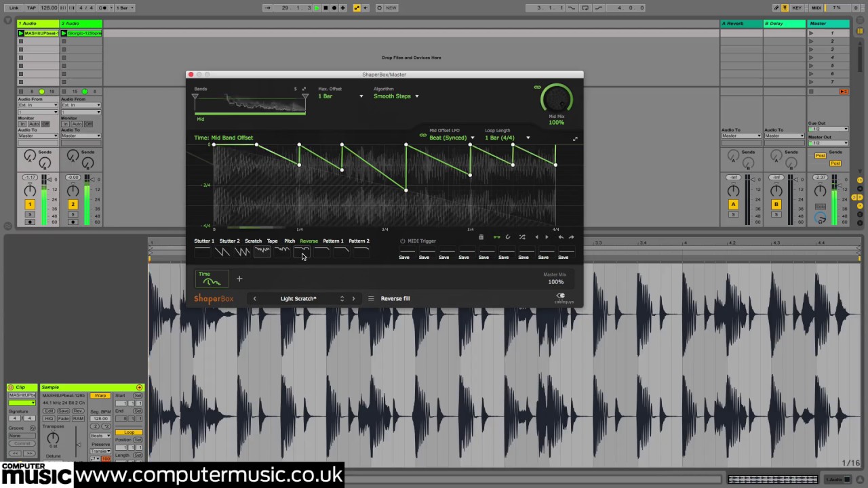Expand the wave editor with corner arrows
The width and height of the screenshot is (868, 488).
tap(575, 139)
